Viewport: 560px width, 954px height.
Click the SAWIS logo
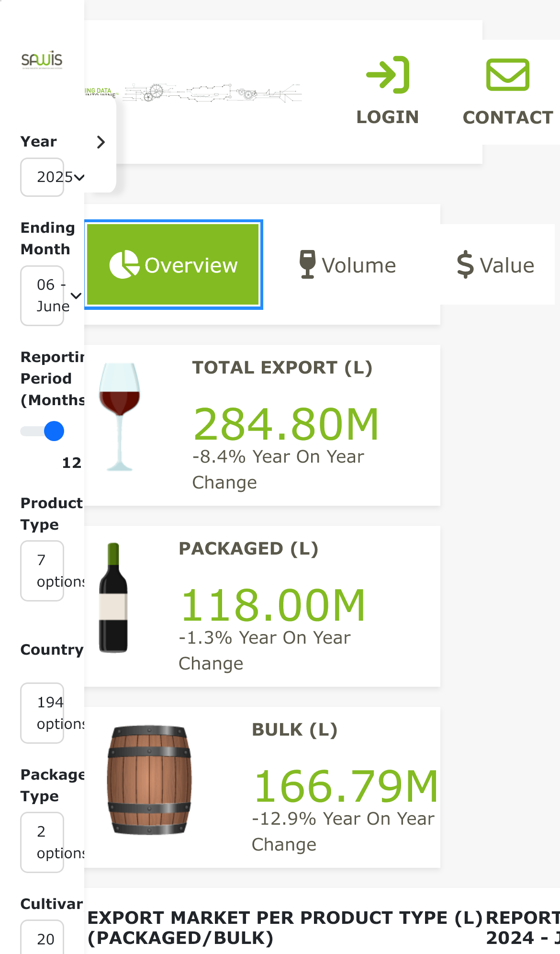point(42,60)
